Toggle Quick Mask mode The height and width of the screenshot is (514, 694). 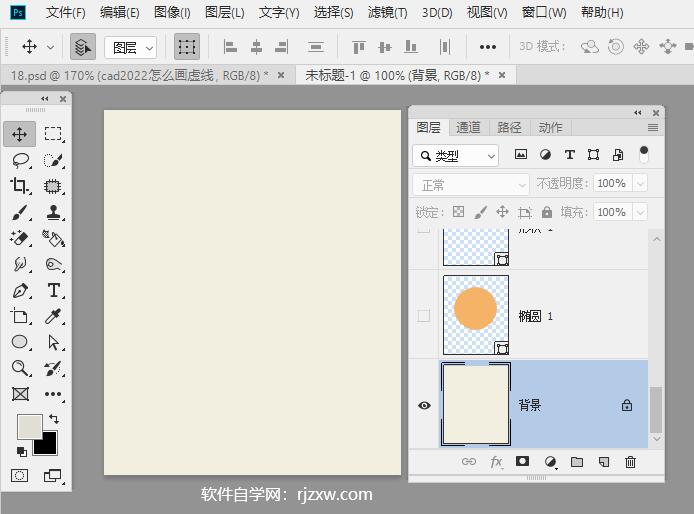point(19,475)
